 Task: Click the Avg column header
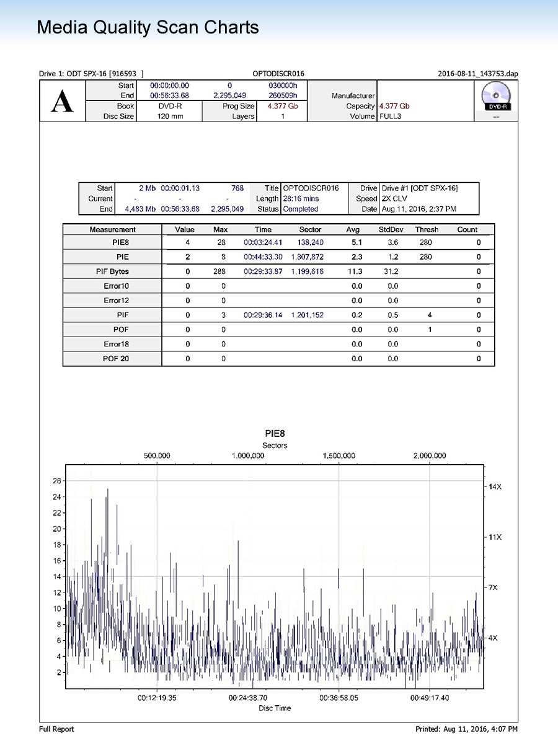coord(353,229)
